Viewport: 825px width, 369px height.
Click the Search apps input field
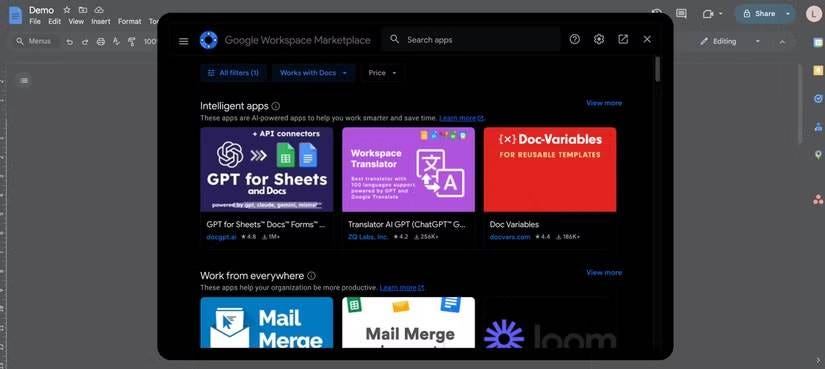471,39
